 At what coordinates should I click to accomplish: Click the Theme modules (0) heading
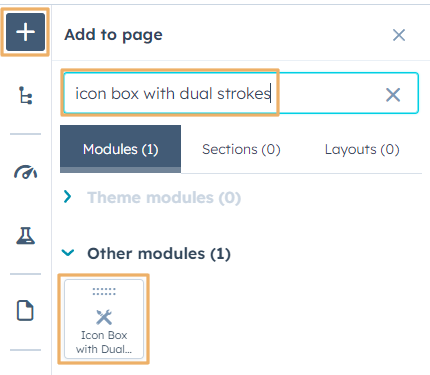[x=164, y=197]
